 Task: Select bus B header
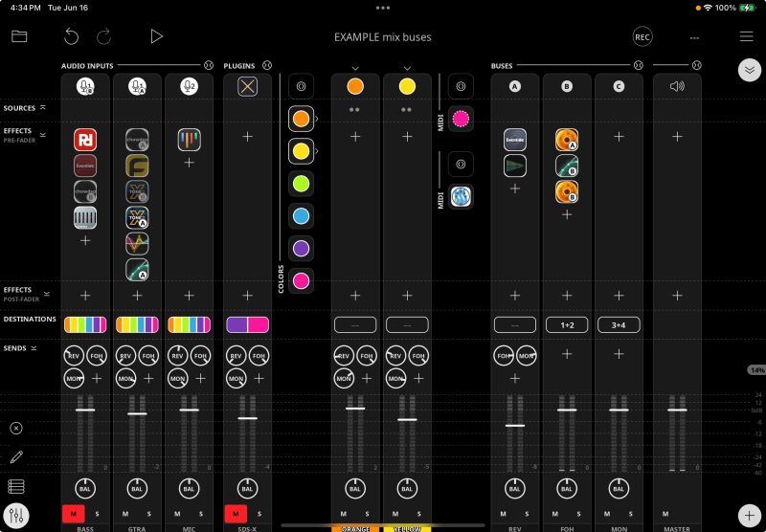[x=567, y=86]
